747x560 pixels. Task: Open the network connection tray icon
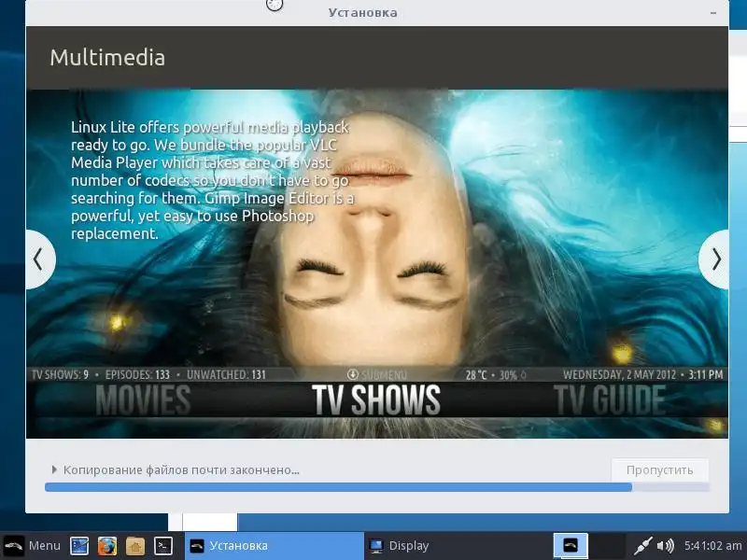pos(642,546)
